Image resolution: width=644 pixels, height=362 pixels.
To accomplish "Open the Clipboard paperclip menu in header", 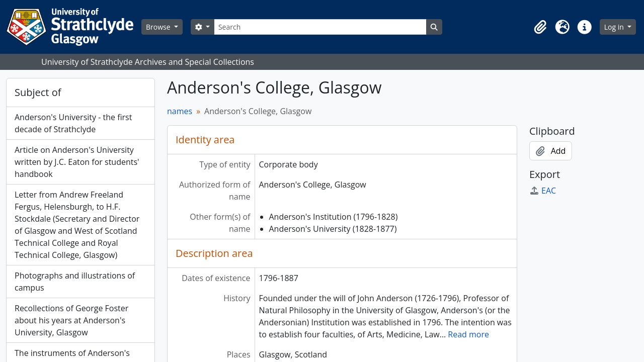I will click(x=540, y=27).
